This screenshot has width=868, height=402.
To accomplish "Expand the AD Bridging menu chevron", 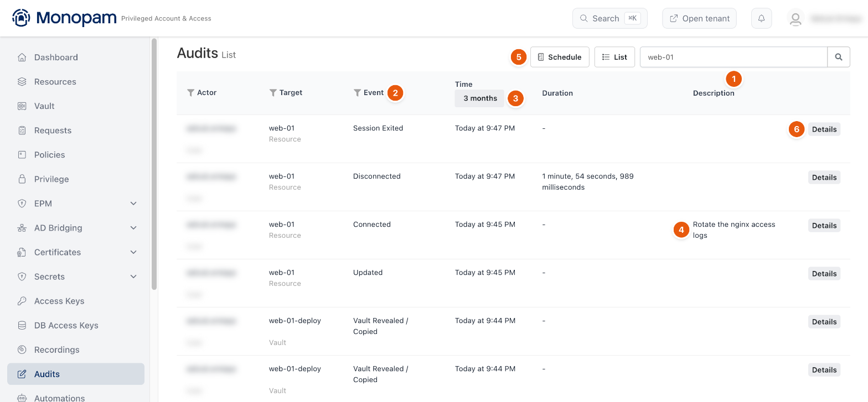I will [133, 228].
